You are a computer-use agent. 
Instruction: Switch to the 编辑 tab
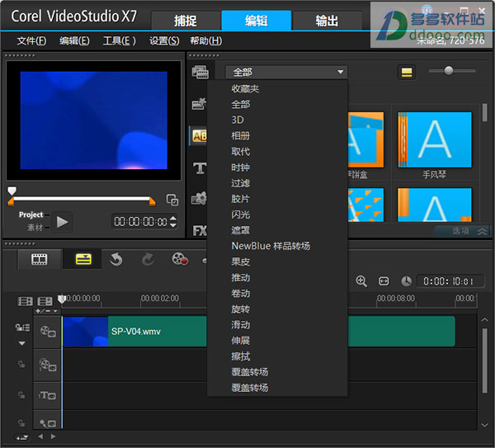click(x=257, y=21)
